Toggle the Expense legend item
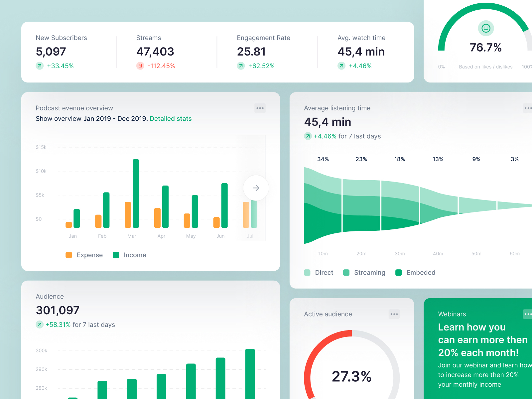 [x=84, y=255]
